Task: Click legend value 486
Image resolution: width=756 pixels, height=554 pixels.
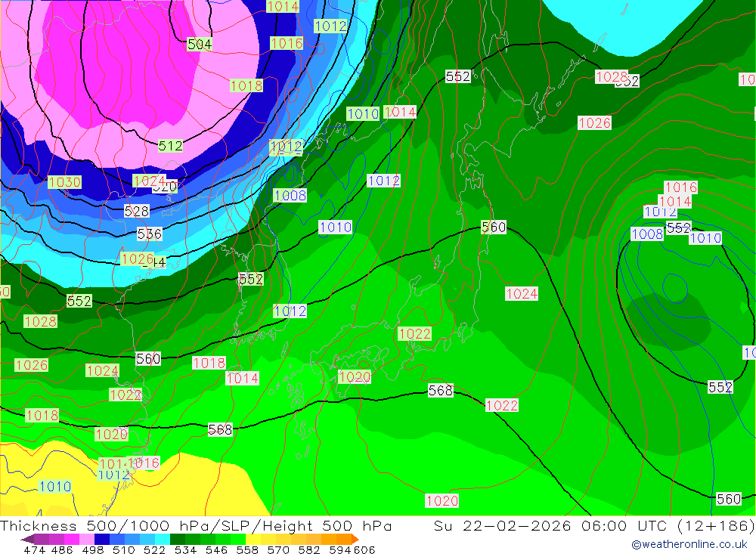Action: coord(62,549)
